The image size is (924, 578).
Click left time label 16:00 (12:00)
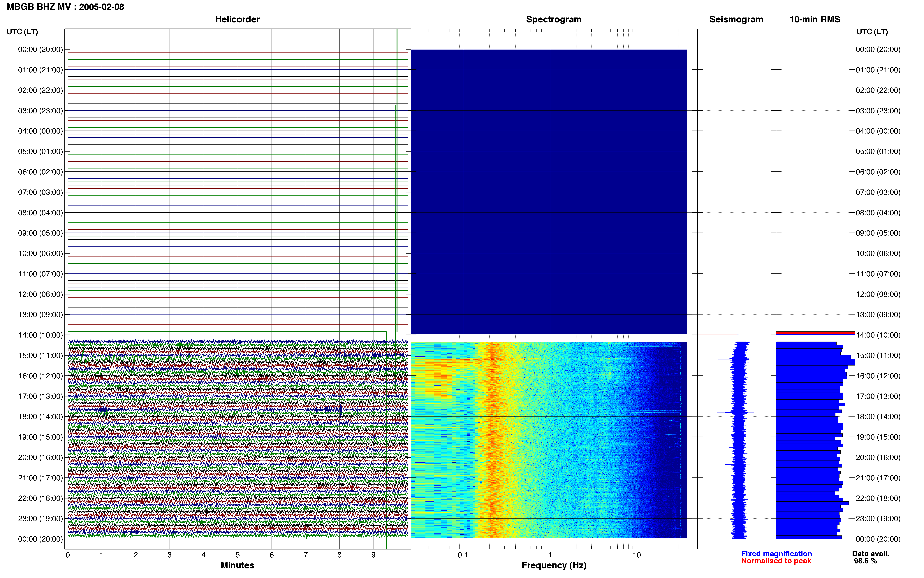tap(41, 376)
